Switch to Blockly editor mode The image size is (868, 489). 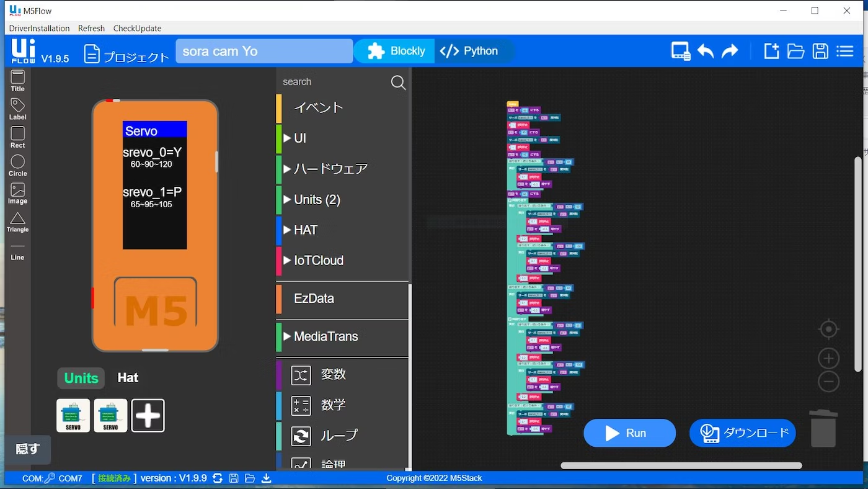pos(396,51)
